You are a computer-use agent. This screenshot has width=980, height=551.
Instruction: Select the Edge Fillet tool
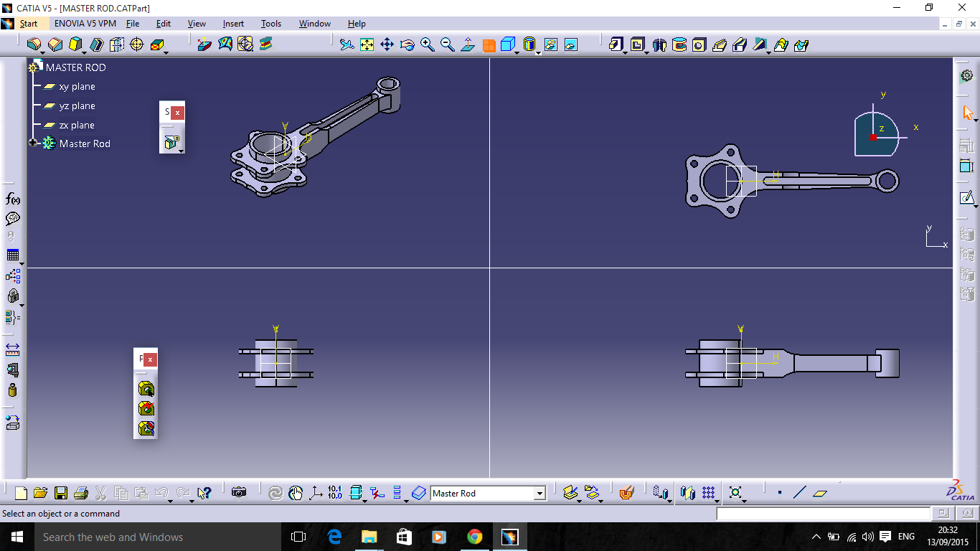34,44
